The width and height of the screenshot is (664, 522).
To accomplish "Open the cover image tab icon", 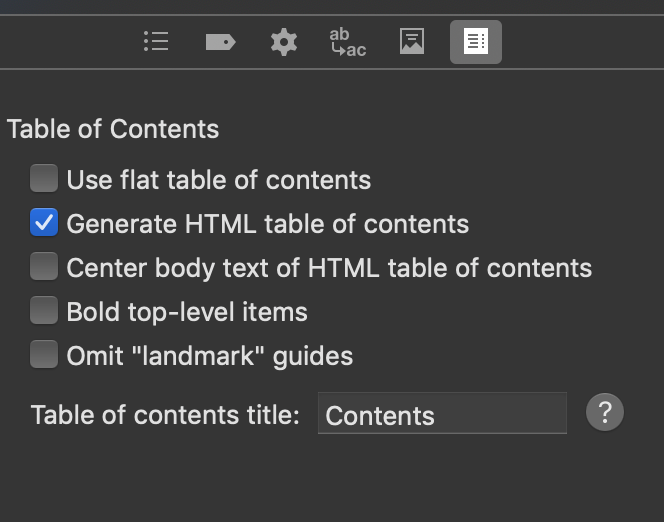I will (x=412, y=41).
